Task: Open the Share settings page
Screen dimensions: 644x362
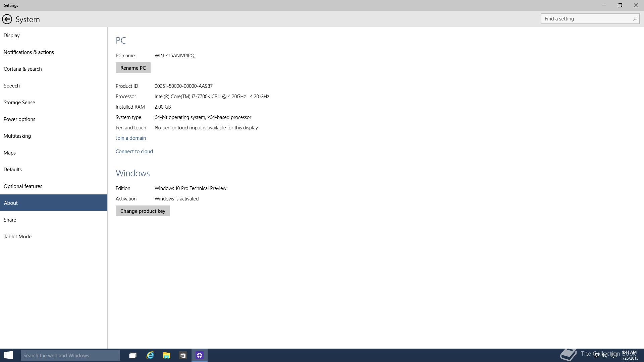Action: point(54,220)
